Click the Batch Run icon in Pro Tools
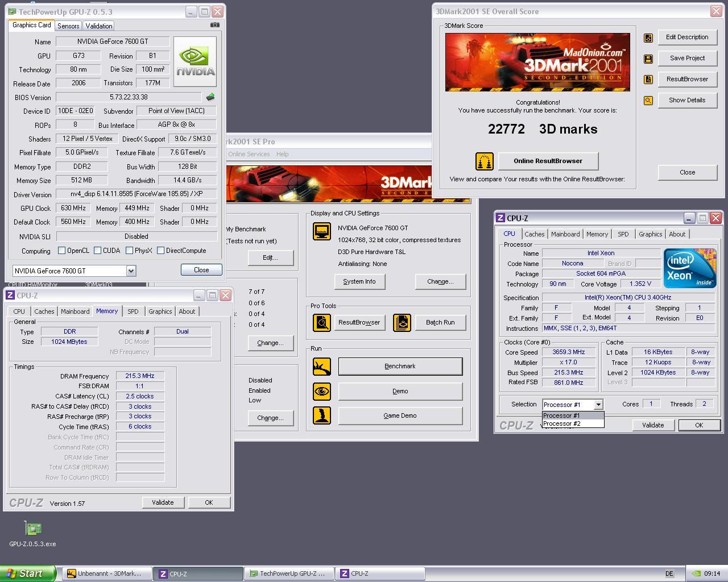 402,323
